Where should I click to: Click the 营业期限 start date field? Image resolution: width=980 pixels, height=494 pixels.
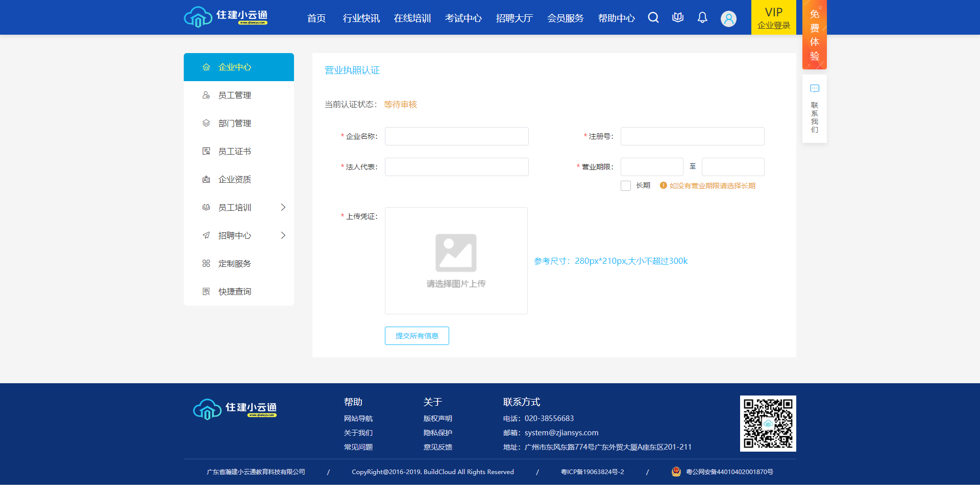click(651, 167)
